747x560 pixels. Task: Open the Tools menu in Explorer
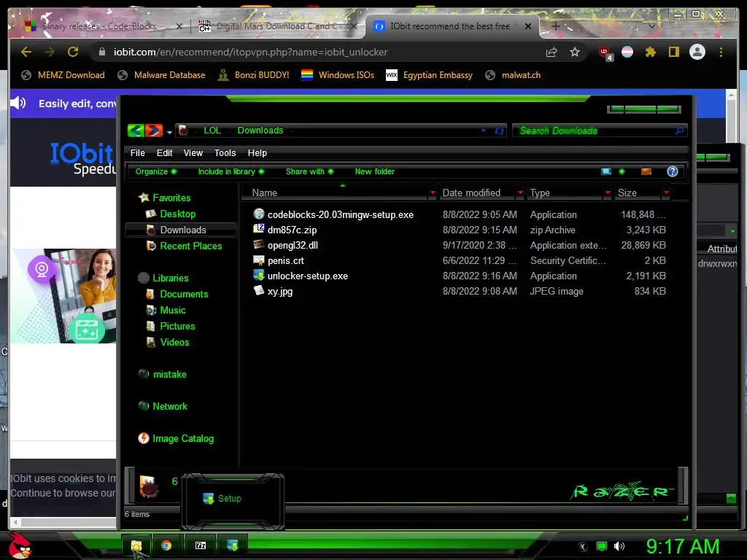tap(225, 153)
